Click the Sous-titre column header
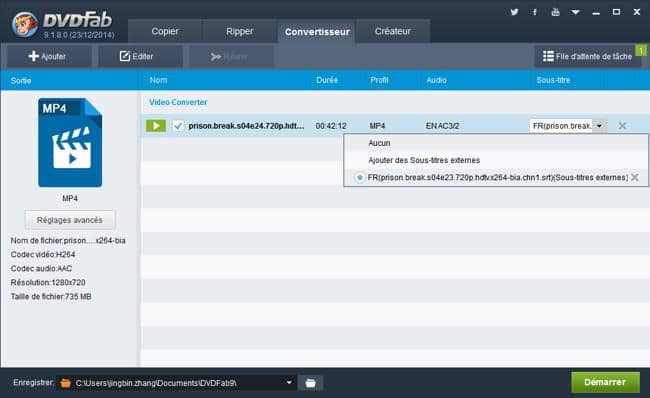Viewport: 650px width, 398px height. click(x=553, y=80)
